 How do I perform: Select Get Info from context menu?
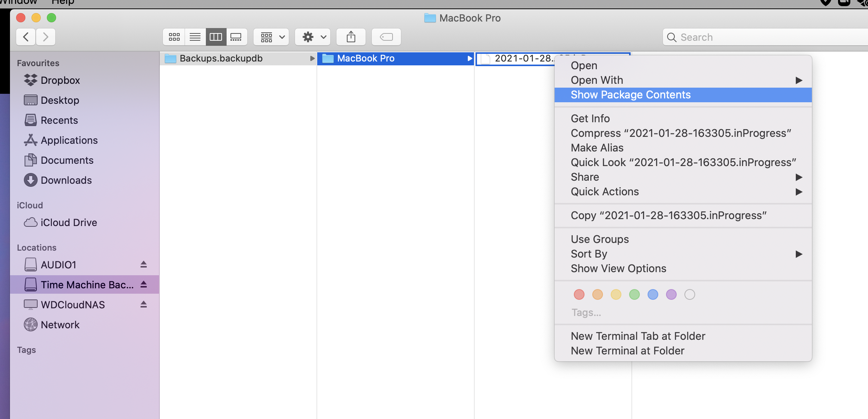590,118
